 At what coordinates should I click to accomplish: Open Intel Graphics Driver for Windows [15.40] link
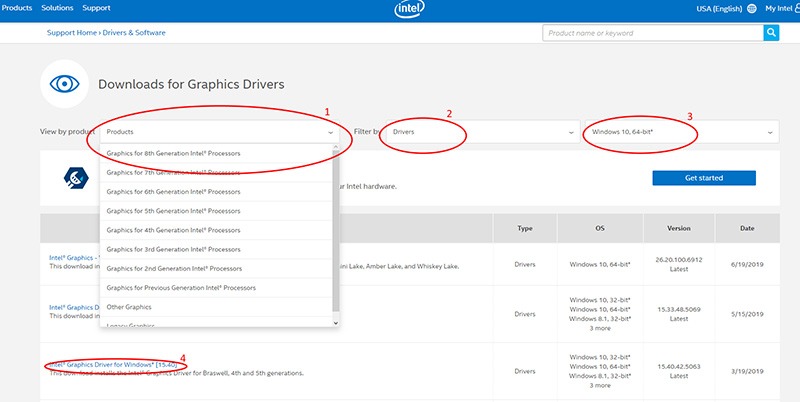point(113,365)
